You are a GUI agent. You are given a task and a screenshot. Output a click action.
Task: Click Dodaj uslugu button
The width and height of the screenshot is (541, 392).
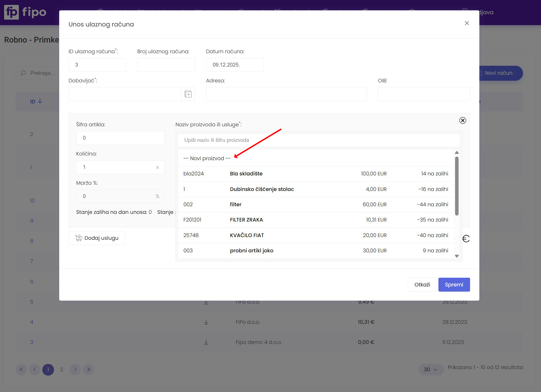[97, 238]
